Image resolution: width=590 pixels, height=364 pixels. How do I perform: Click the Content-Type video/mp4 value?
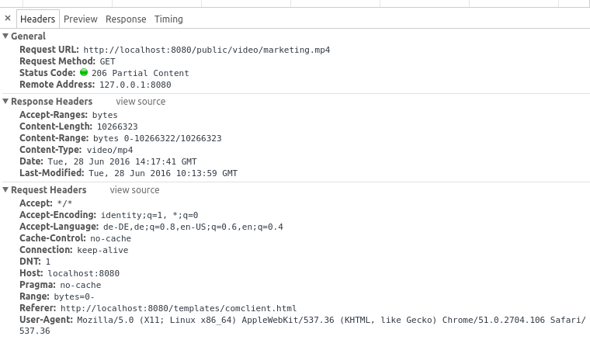pyautogui.click(x=109, y=150)
